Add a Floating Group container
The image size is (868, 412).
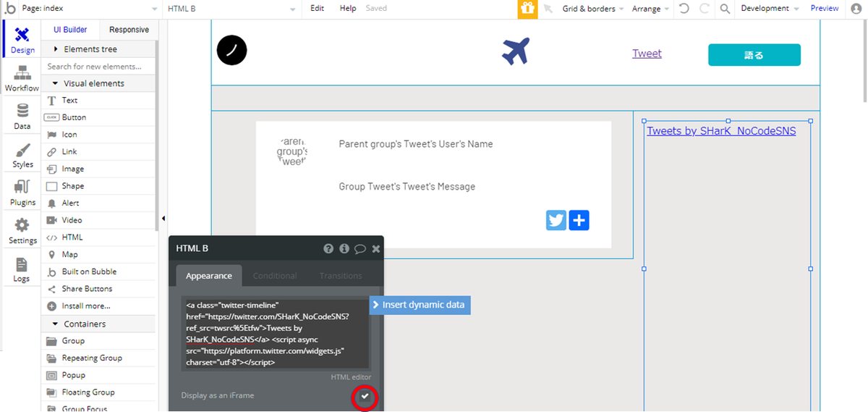[x=98, y=392]
